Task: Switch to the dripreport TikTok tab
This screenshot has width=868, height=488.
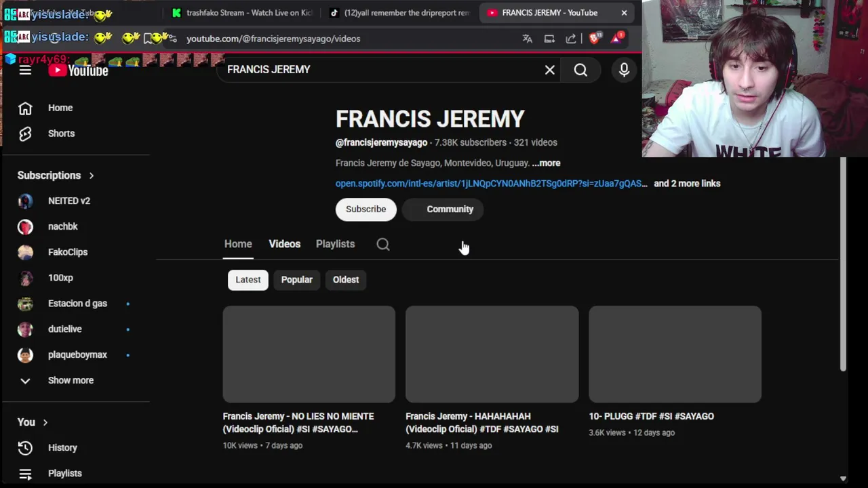Action: point(400,13)
